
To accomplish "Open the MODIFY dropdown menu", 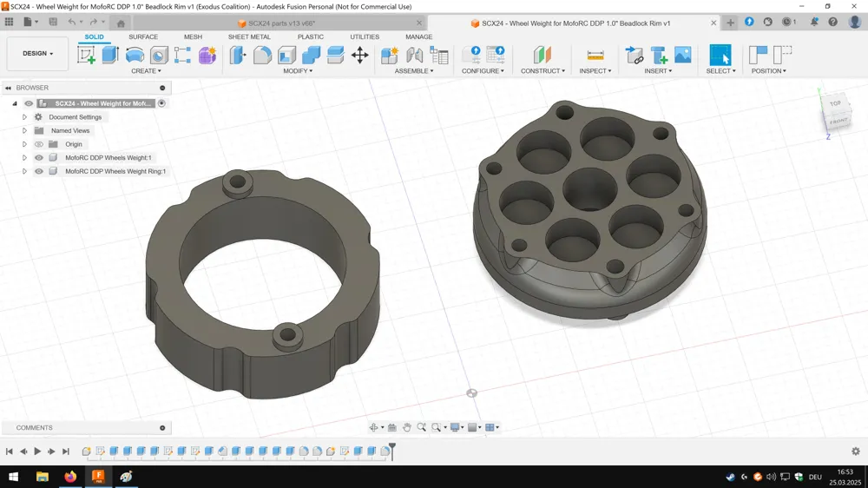I will (298, 71).
